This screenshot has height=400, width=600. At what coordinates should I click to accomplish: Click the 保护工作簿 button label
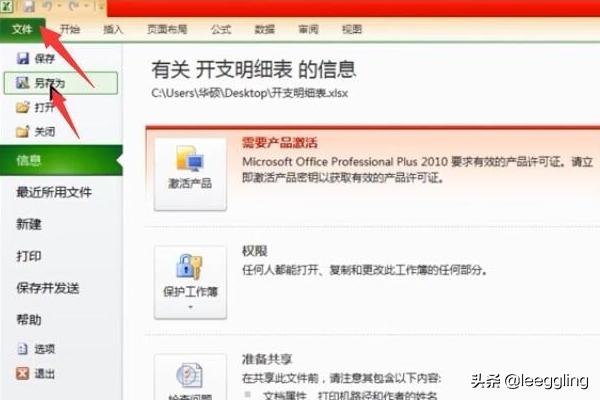[190, 292]
